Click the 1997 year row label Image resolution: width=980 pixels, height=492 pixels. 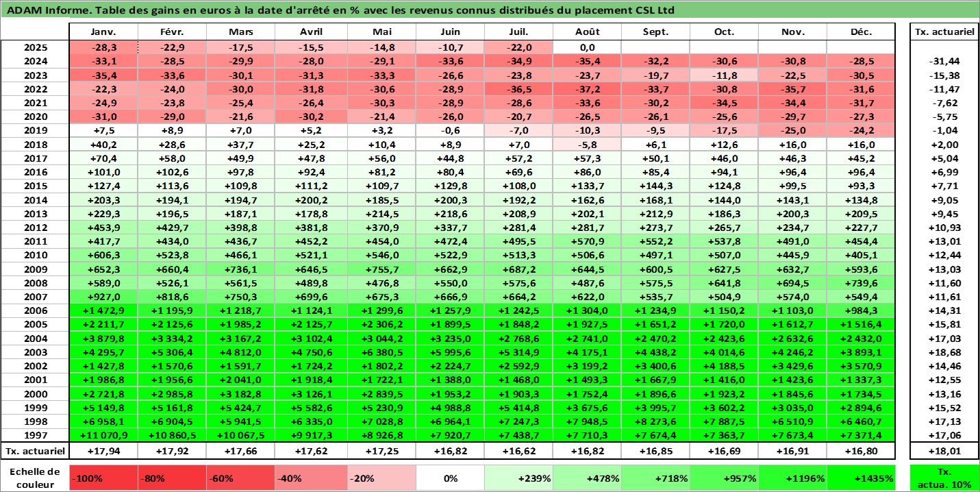35,434
